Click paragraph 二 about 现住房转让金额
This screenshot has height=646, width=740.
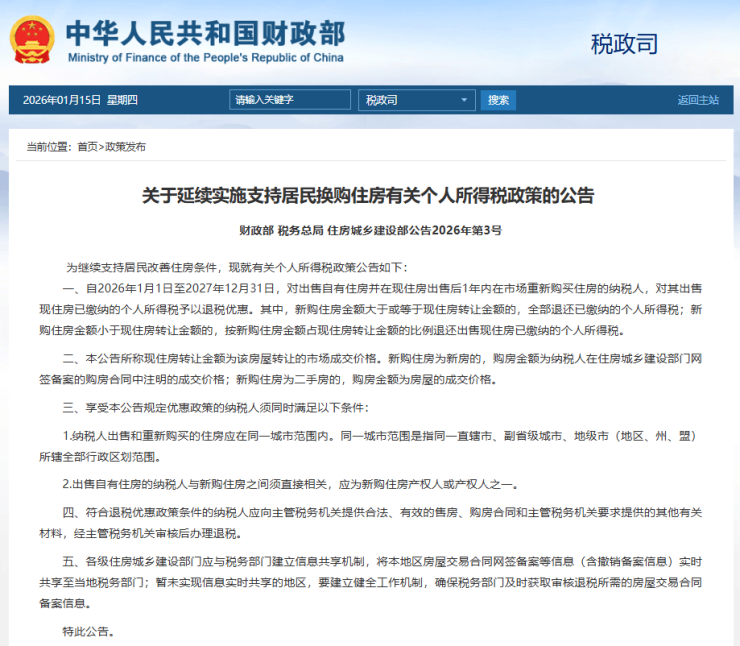[370, 369]
